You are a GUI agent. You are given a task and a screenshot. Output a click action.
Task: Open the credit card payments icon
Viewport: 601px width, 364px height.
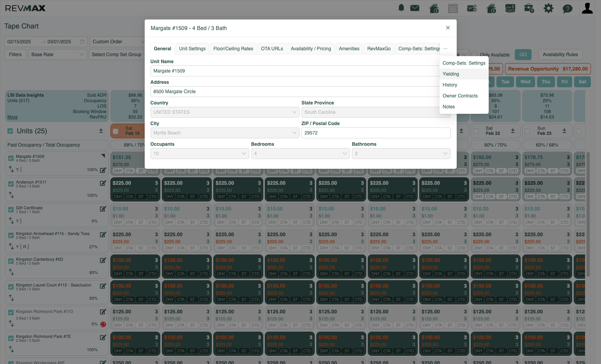(x=472, y=8)
